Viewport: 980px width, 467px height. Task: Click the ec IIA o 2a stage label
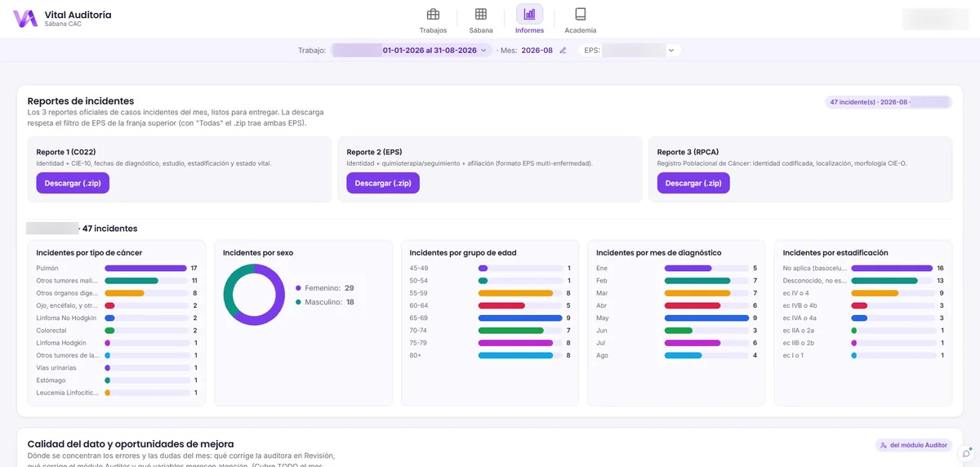tap(800, 331)
